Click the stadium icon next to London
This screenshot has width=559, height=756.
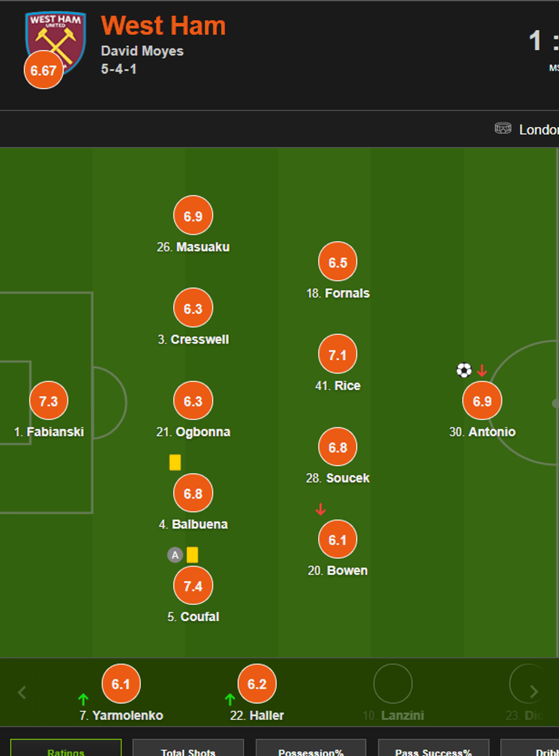(503, 128)
